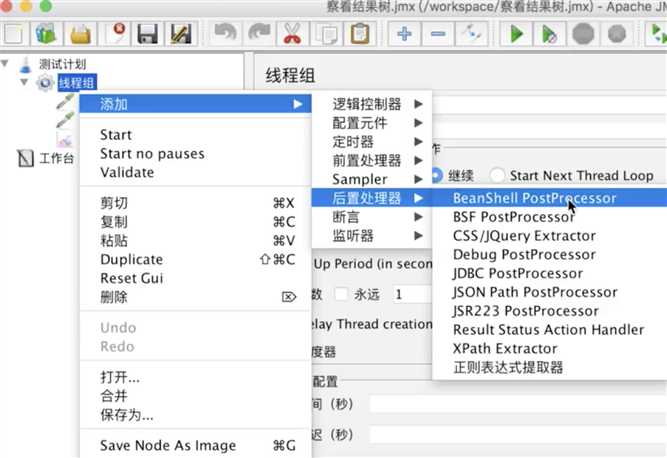This screenshot has height=458, width=667.
Task: Select the listener graph icon in tree
Action: [x=65, y=139]
